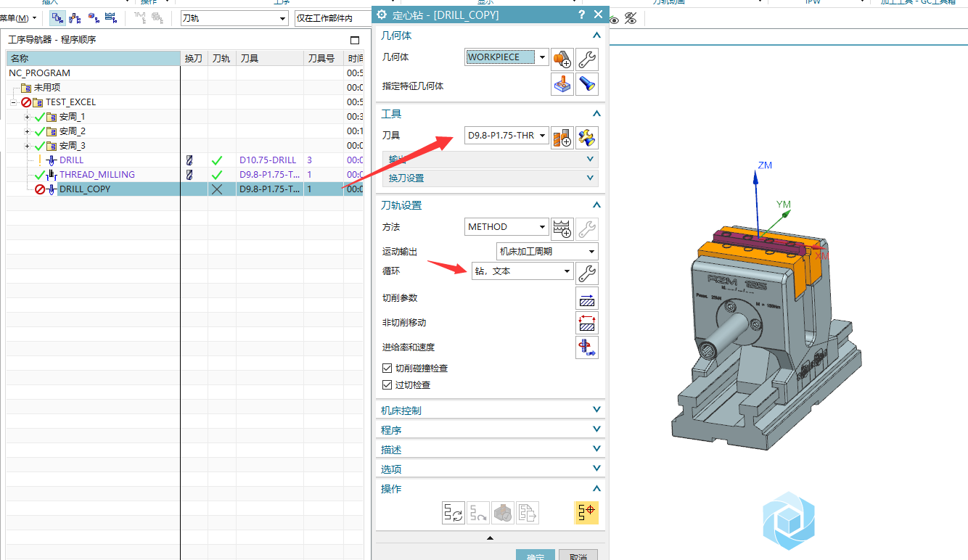
Task: Select DRILL_COPY operation row
Action: coord(184,189)
